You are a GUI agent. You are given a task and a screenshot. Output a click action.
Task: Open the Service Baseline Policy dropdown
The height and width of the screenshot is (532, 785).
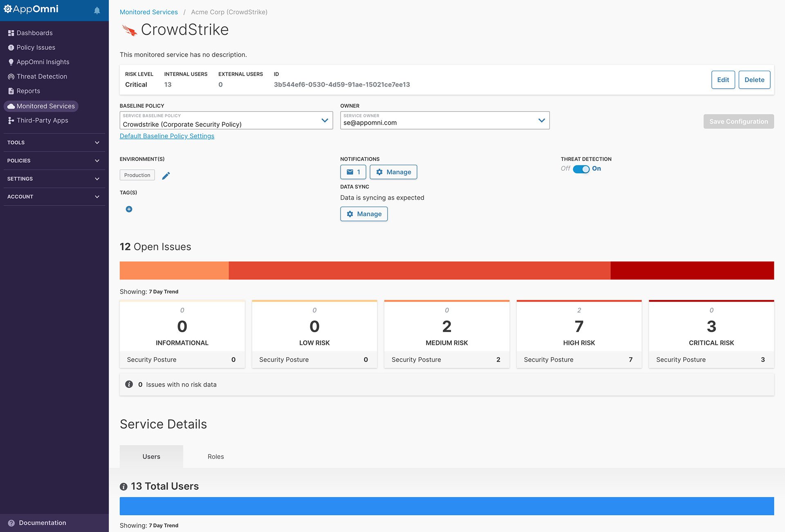[226, 121]
